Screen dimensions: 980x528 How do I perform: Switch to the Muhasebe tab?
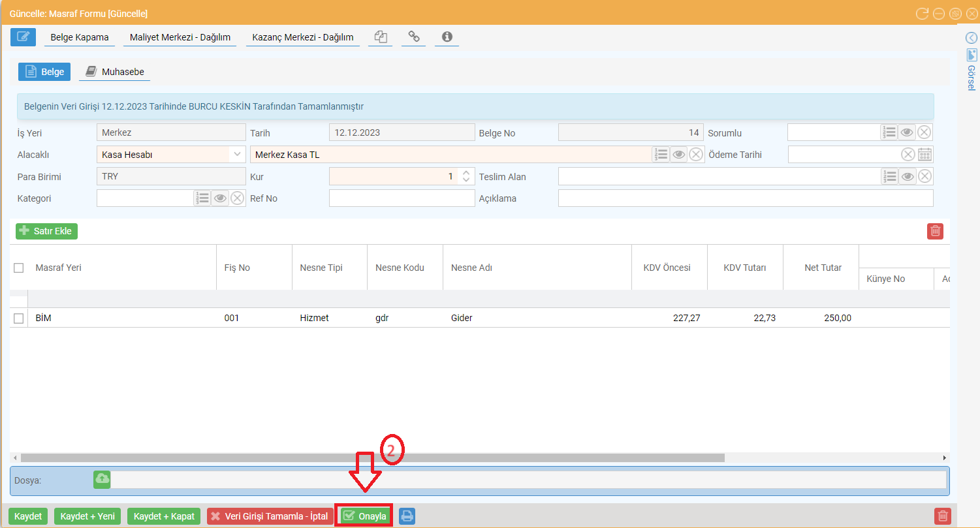click(114, 72)
